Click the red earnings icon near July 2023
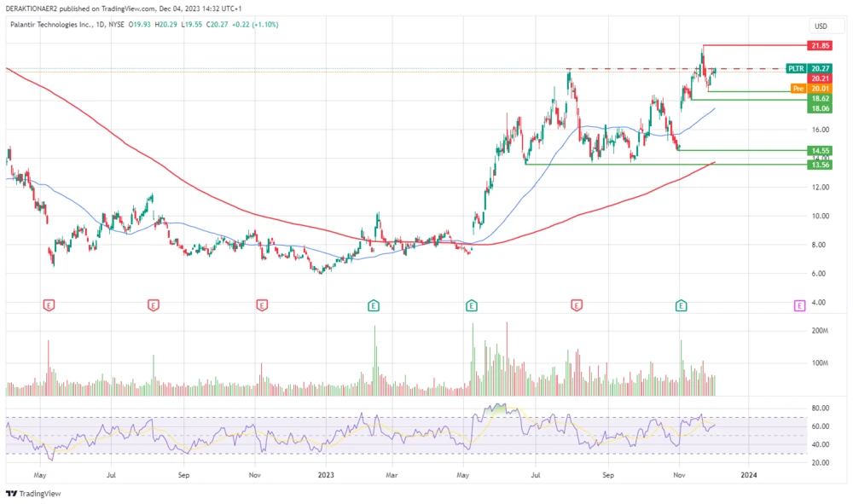The height and width of the screenshot is (504, 853). click(577, 304)
